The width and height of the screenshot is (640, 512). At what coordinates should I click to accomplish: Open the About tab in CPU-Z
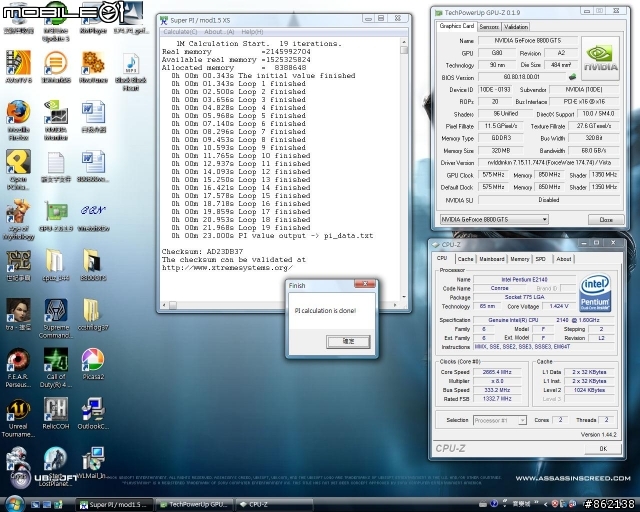pyautogui.click(x=564, y=259)
